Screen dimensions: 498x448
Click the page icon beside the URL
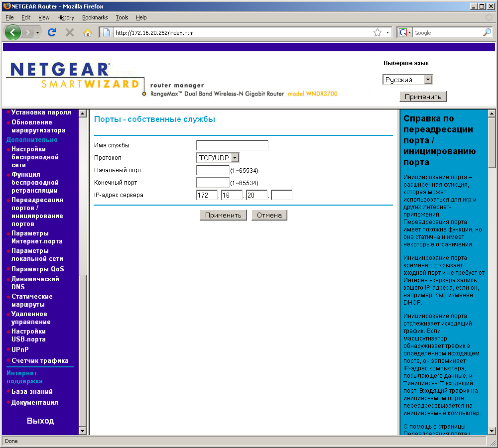(x=107, y=32)
